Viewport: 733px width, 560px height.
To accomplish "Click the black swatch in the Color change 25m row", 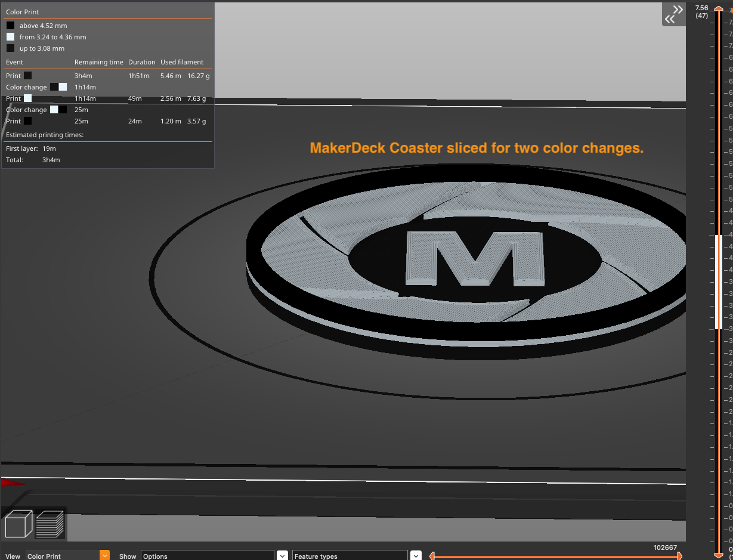I will click(63, 110).
